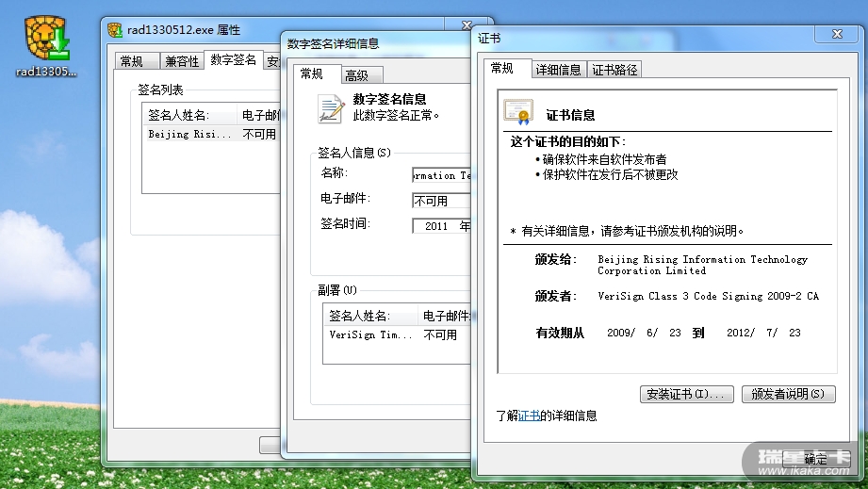Image resolution: width=868 pixels, height=489 pixels.
Task: Click the text 此数字签名正常
Action: pyautogui.click(x=396, y=116)
